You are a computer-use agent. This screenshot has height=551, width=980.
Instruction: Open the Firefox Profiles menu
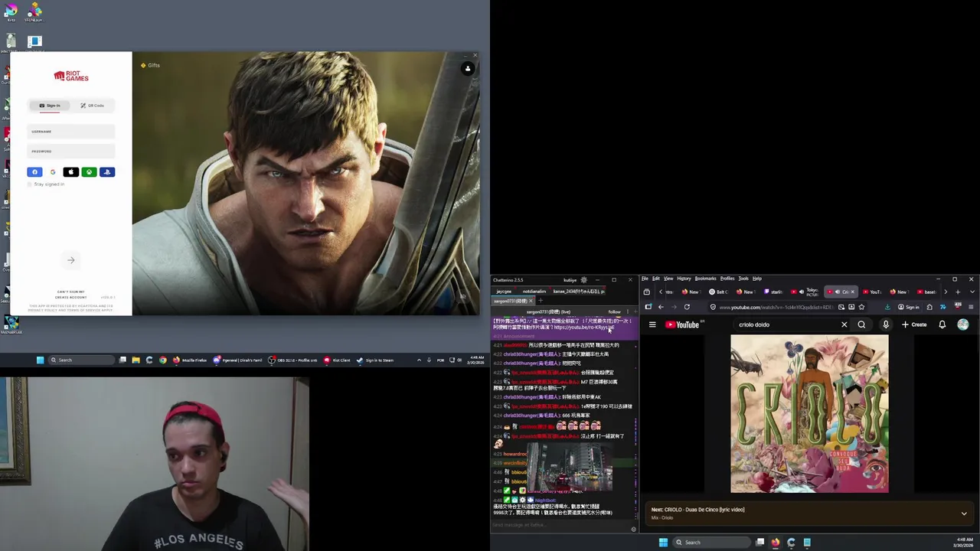click(727, 279)
